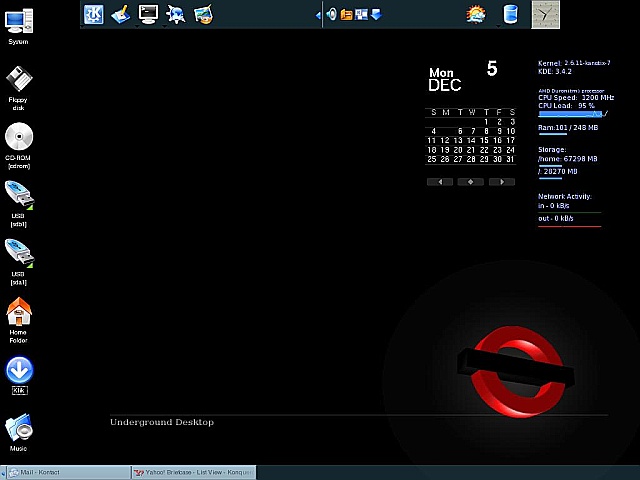Click the 'CPU Load: 95 %' text
This screenshot has width=640, height=480.
pos(566,106)
